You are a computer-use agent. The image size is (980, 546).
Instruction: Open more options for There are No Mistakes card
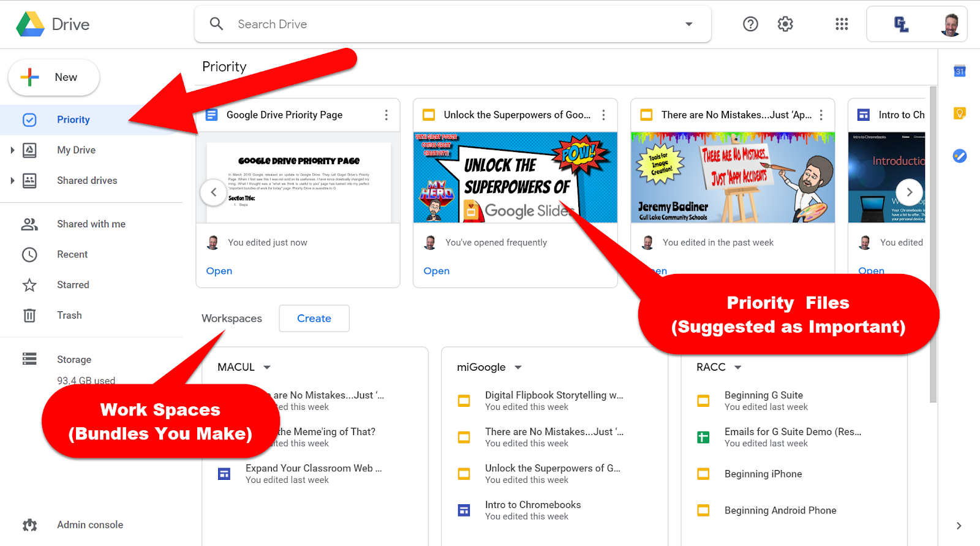pyautogui.click(x=821, y=115)
